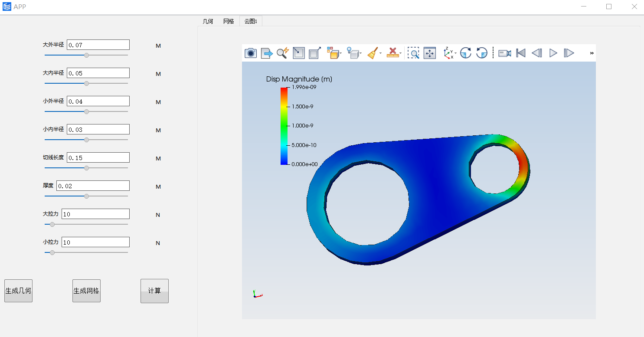The image size is (644, 337).
Task: Click the 生成网格 button
Action: (86, 291)
